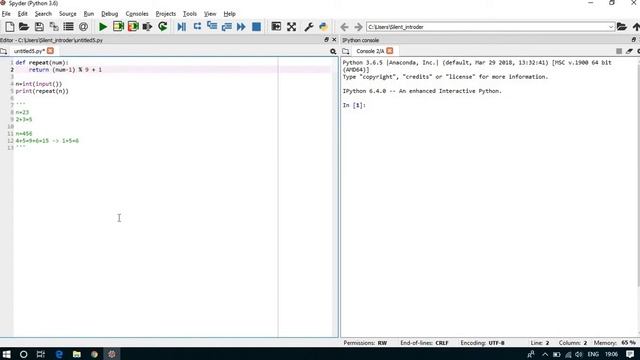Image resolution: width=640 pixels, height=360 pixels.
Task: Step into function in debugger
Action: coord(212,27)
